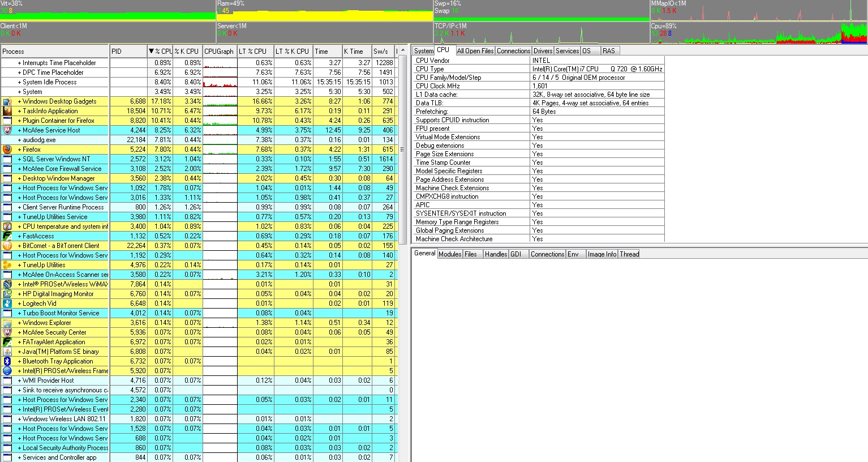Sort by the Process column header

(x=54, y=52)
